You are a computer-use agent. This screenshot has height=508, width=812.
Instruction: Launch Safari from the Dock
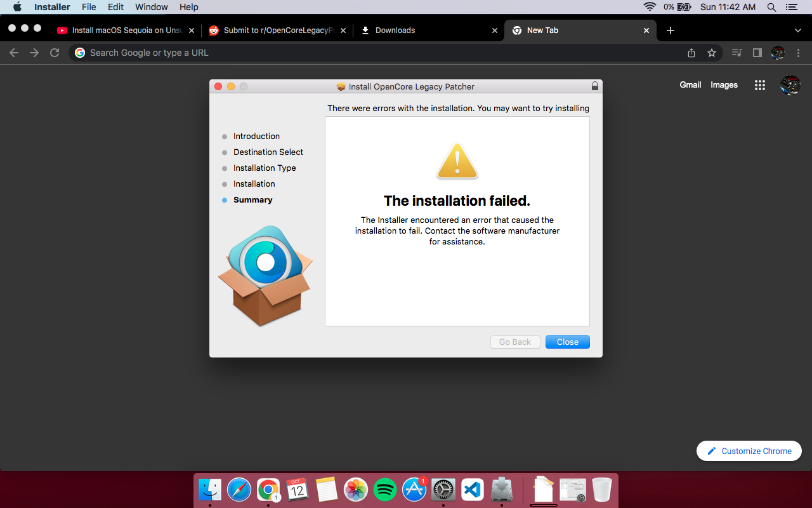239,490
